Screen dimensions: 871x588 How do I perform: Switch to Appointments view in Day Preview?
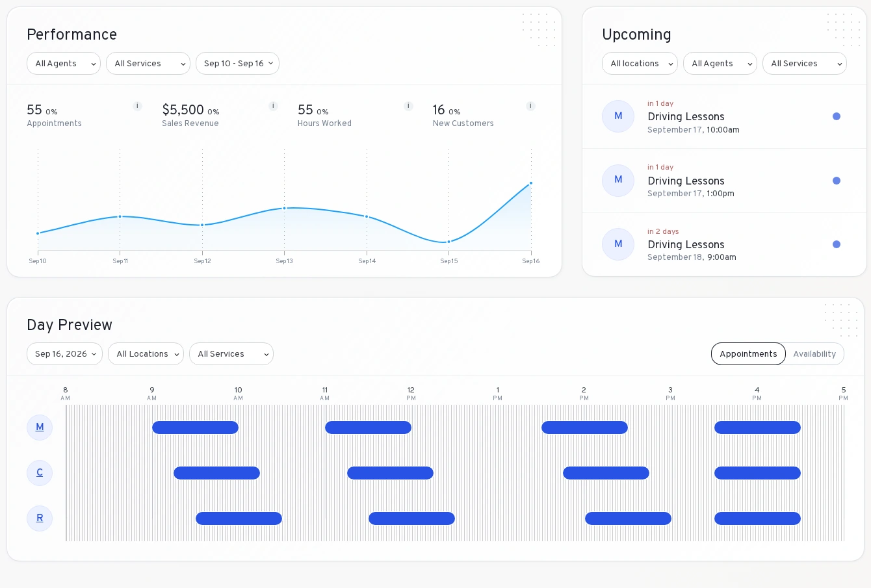tap(748, 354)
